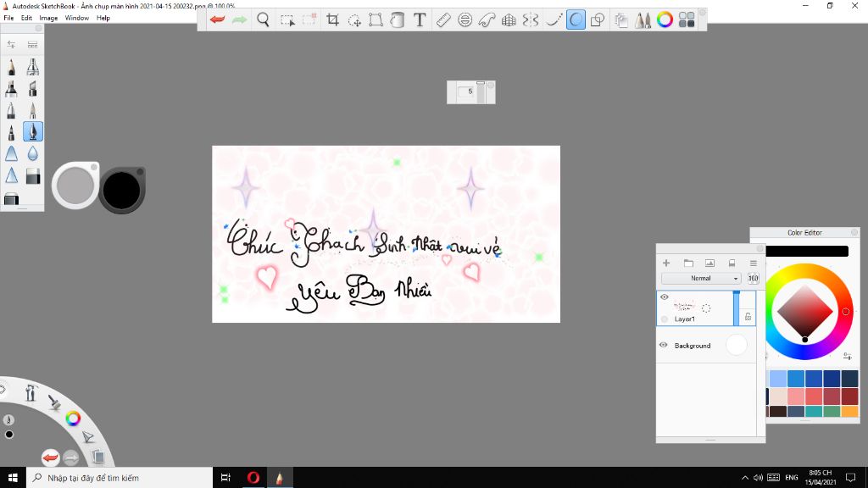
Task: Select the Text tool
Action: [420, 20]
